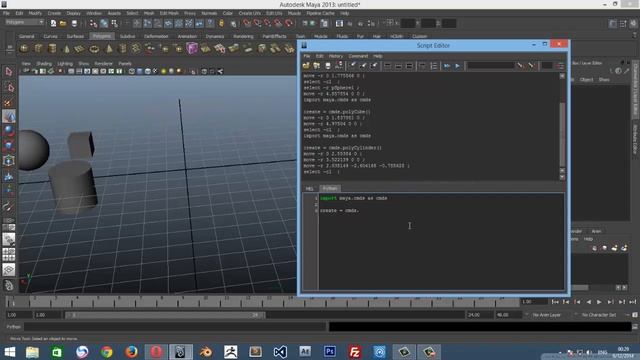Viewport: 640px width, 360px height.
Task: Open Blender from taskbar
Action: [205, 351]
